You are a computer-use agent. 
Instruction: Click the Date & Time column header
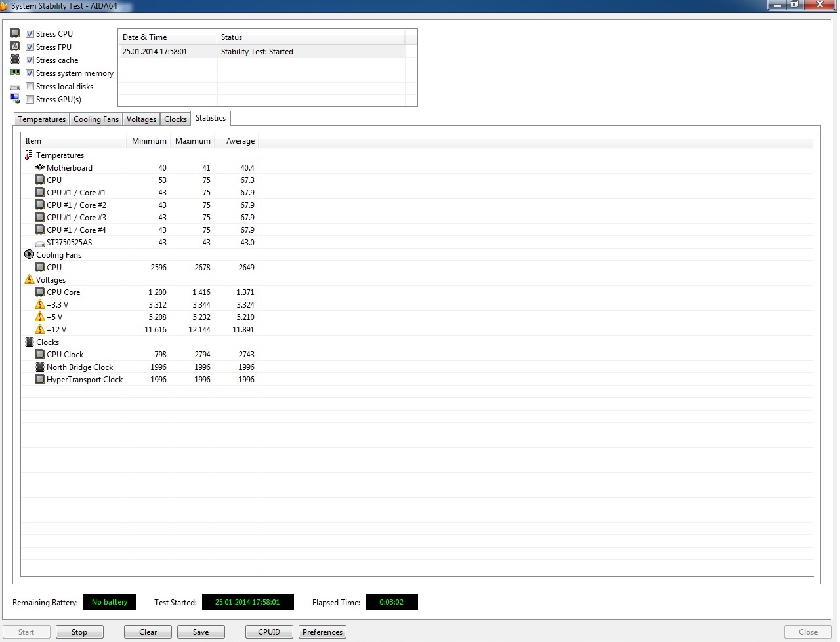pyautogui.click(x=167, y=37)
